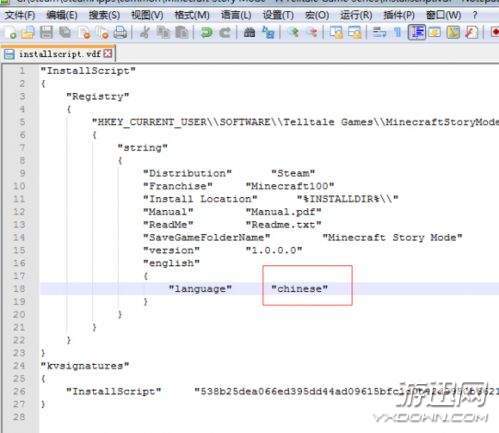Open Find with the binoculars icon

[x=249, y=32]
